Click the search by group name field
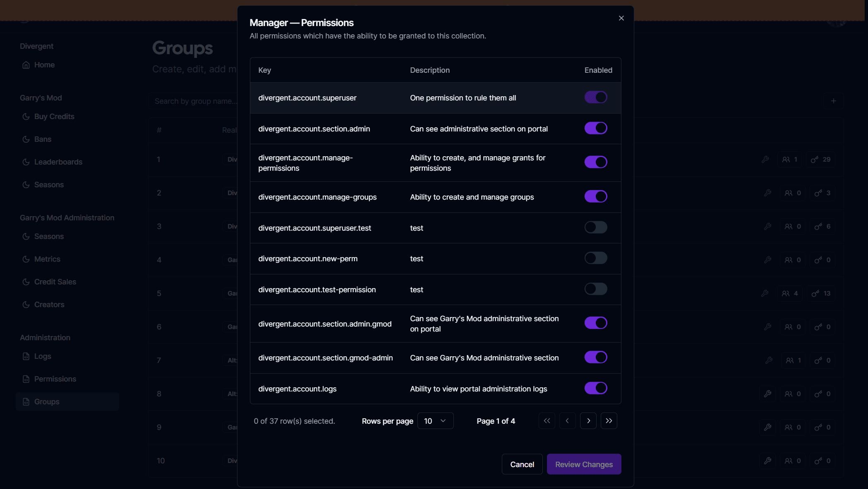Image resolution: width=868 pixels, height=489 pixels. (194, 101)
